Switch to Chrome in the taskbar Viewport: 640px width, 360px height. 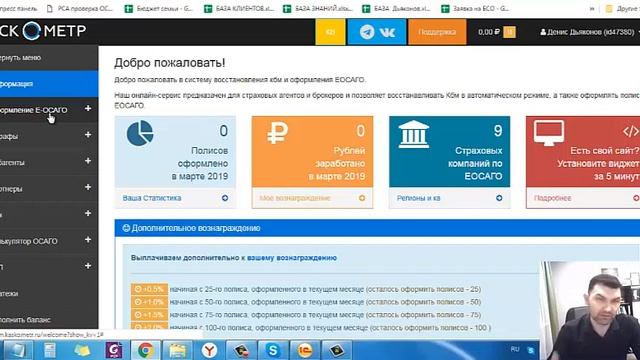(x=146, y=350)
